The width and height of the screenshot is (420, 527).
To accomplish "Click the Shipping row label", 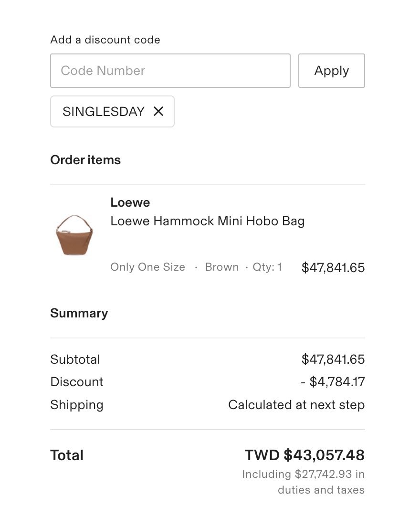I will 77,405.
